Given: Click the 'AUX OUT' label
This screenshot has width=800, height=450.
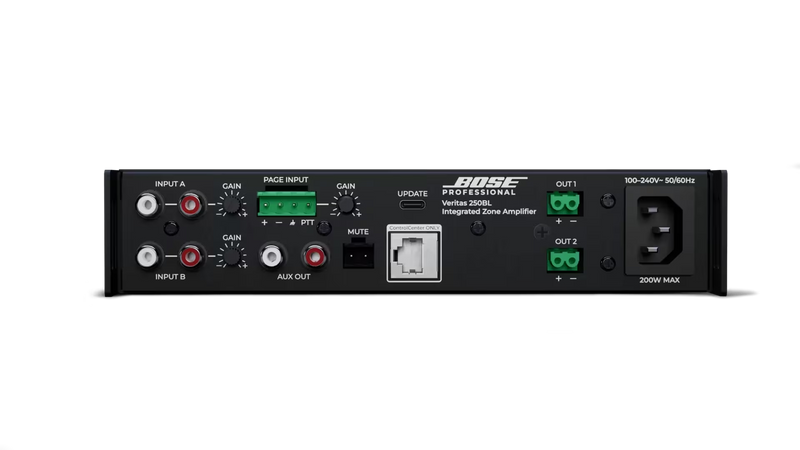Looking at the screenshot, I should point(293,277).
